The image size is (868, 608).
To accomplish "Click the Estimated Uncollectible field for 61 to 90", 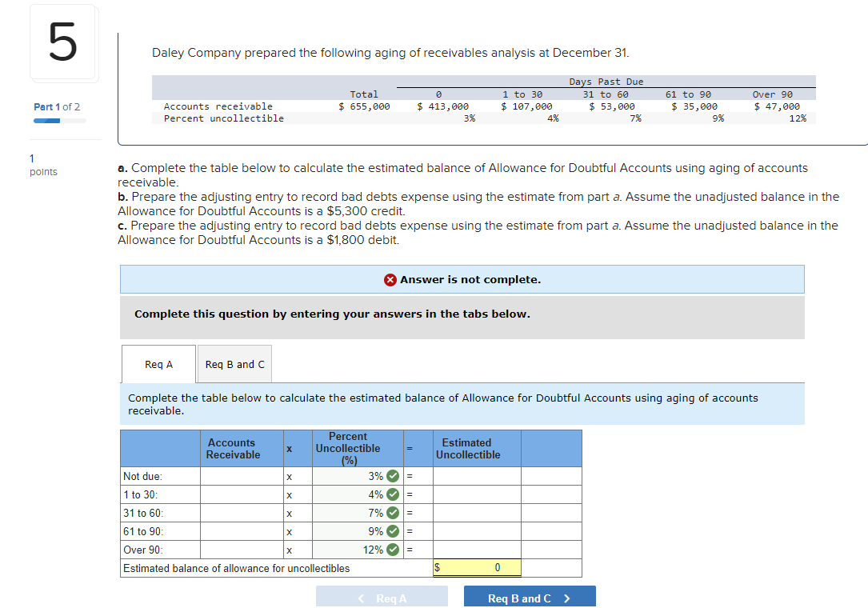I will (x=477, y=531).
